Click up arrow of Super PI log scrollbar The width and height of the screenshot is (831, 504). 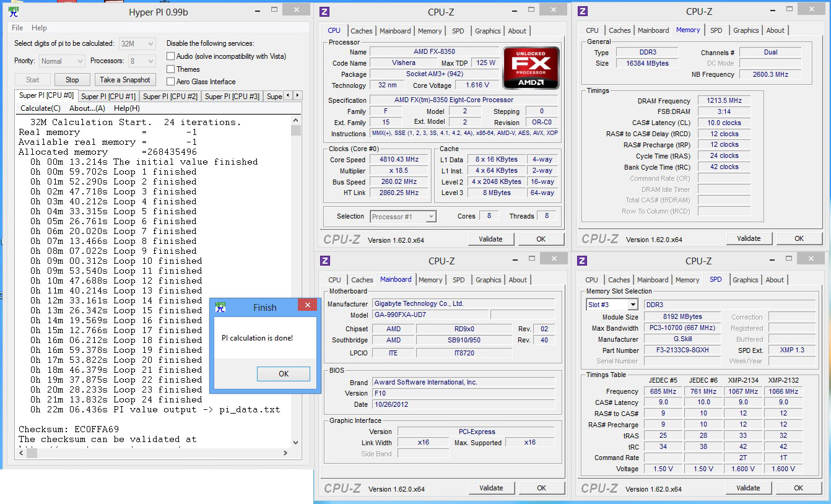pyautogui.click(x=296, y=120)
